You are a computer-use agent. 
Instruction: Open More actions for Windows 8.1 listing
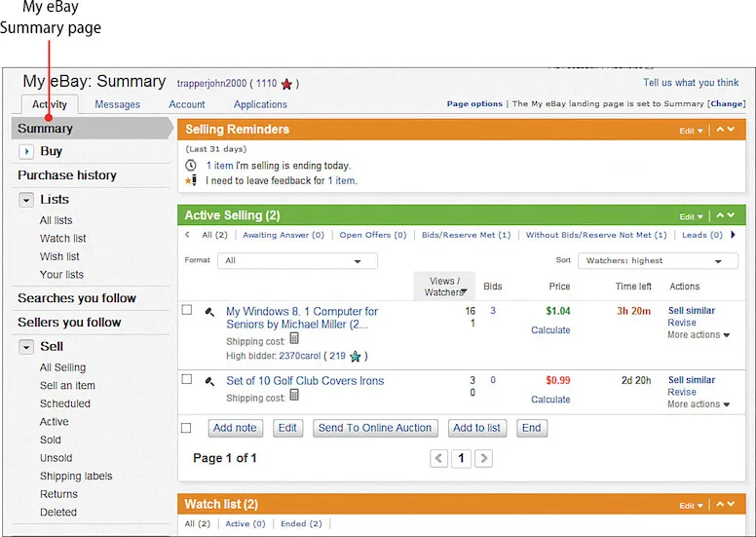click(699, 335)
